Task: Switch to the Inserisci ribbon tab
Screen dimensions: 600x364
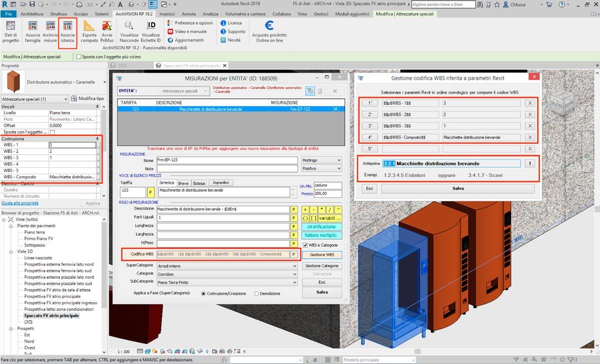Action: [167, 14]
